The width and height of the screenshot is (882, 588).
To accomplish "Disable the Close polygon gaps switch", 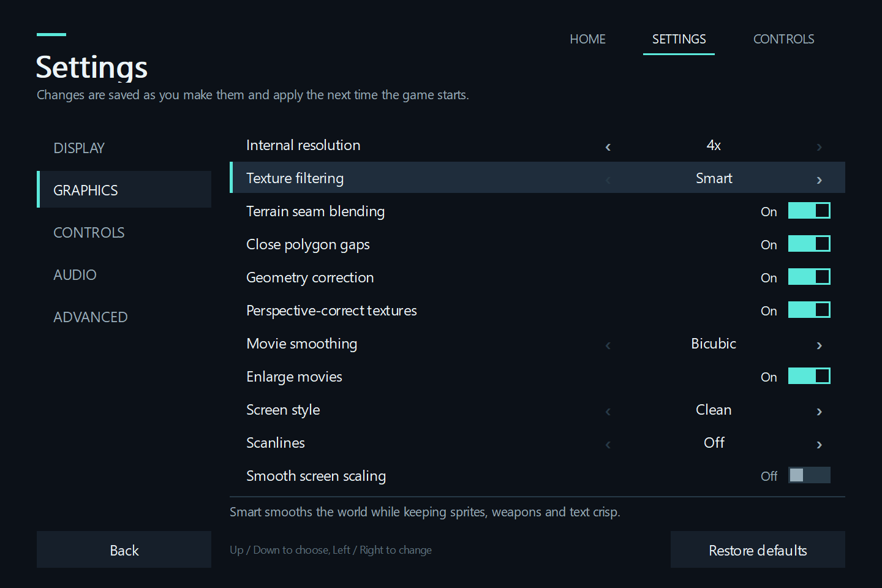I will point(809,244).
